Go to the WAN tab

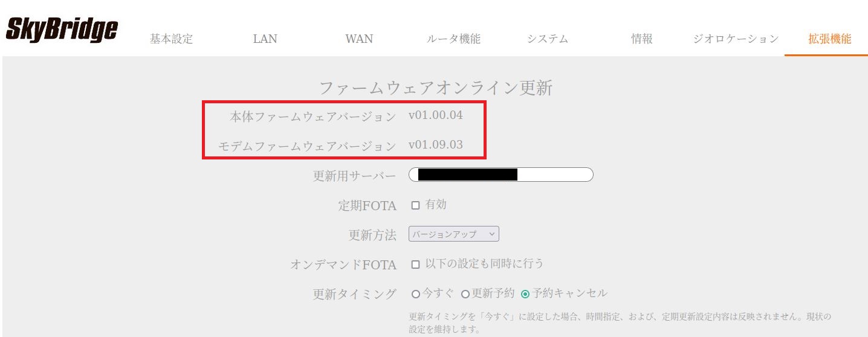pos(359,39)
